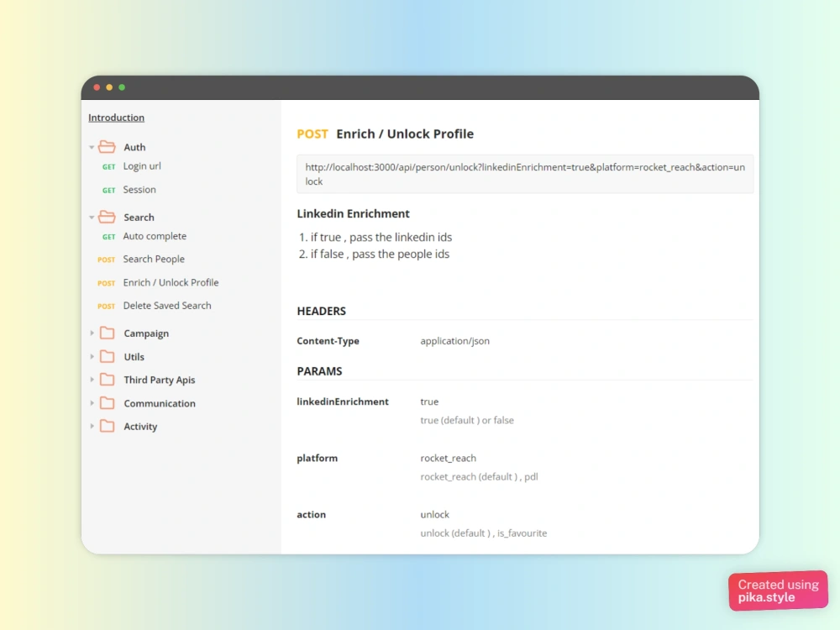
Task: Click the Content-Type header name
Action: (328, 341)
